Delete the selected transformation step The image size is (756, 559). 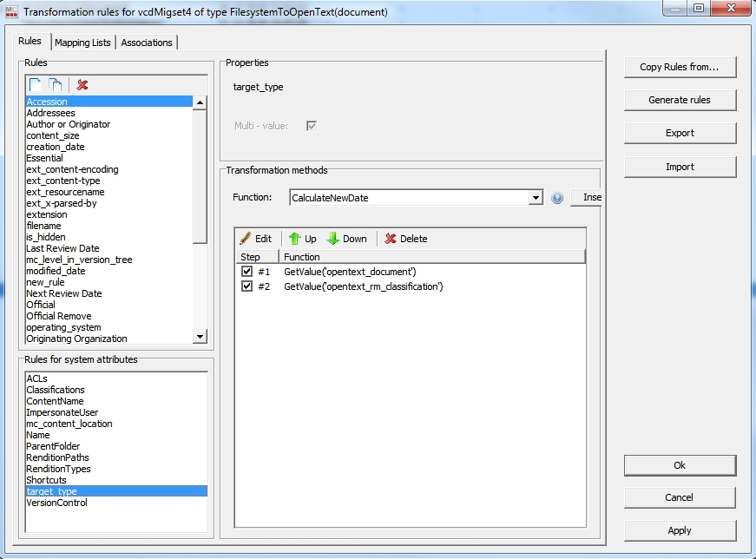406,239
